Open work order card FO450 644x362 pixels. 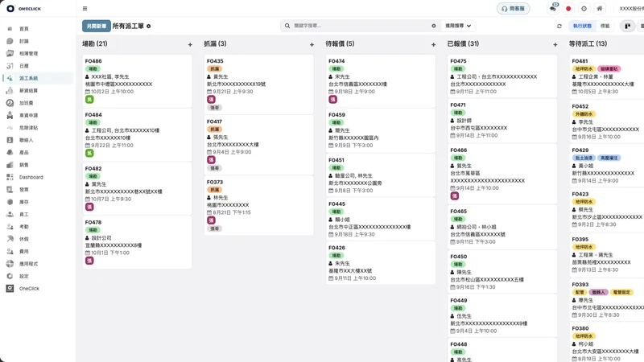(502, 272)
